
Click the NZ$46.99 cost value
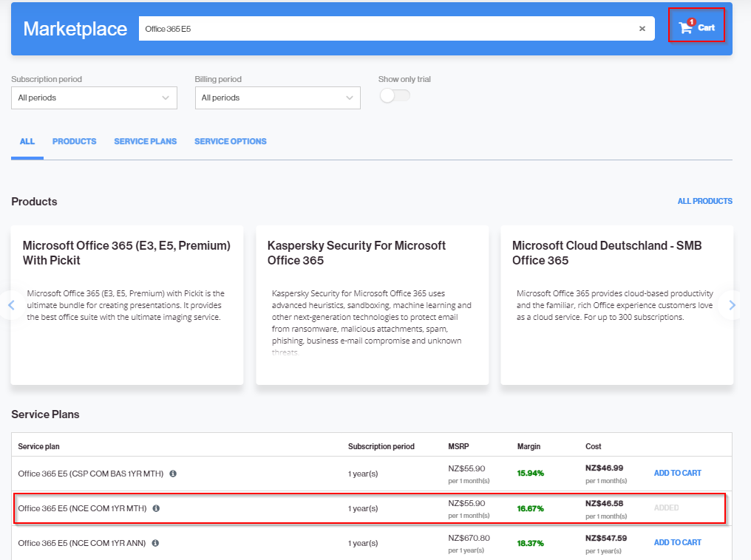(604, 468)
